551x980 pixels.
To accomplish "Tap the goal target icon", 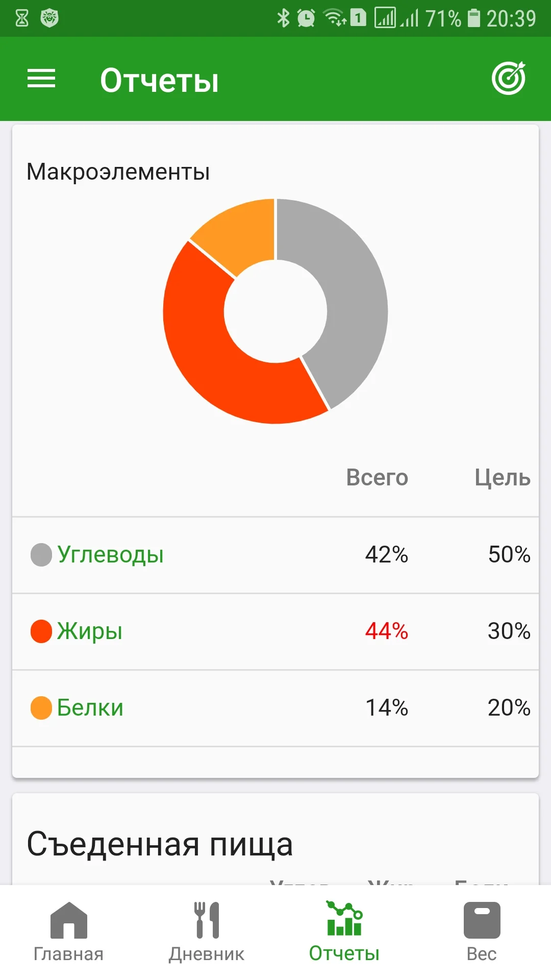I will 509,79.
